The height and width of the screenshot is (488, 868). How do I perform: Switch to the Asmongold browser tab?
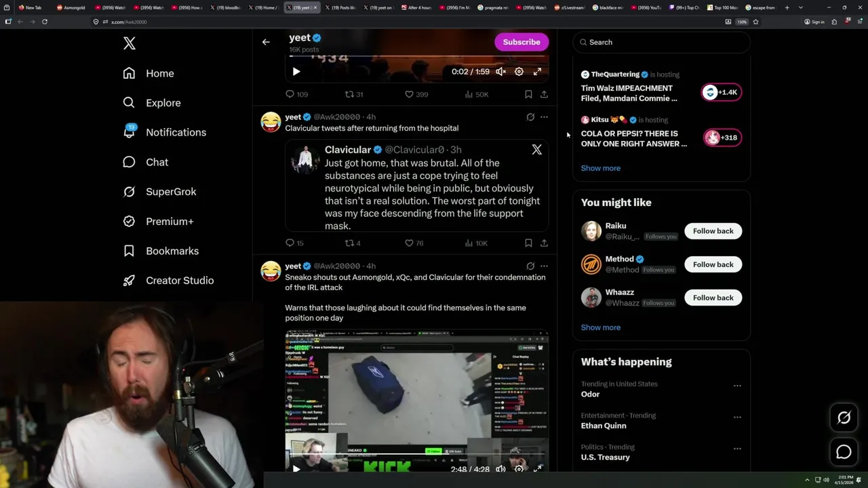click(x=71, y=7)
